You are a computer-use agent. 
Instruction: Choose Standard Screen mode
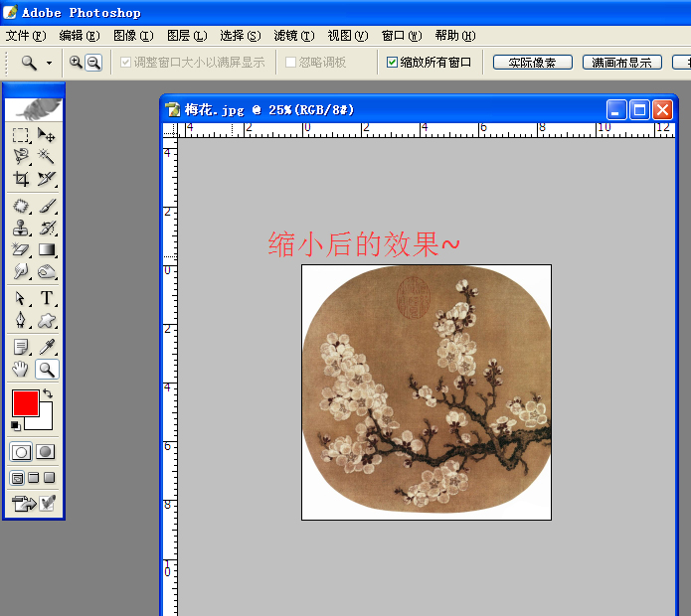tap(17, 478)
